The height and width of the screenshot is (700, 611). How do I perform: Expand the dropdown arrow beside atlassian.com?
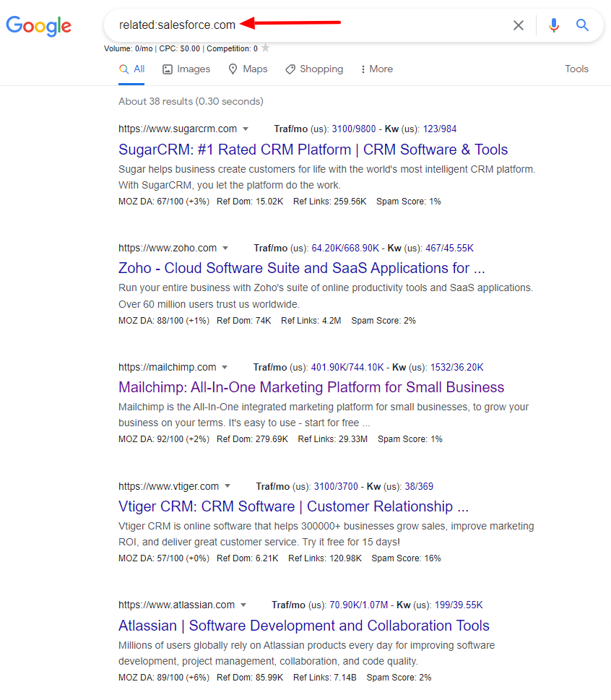tap(243, 605)
